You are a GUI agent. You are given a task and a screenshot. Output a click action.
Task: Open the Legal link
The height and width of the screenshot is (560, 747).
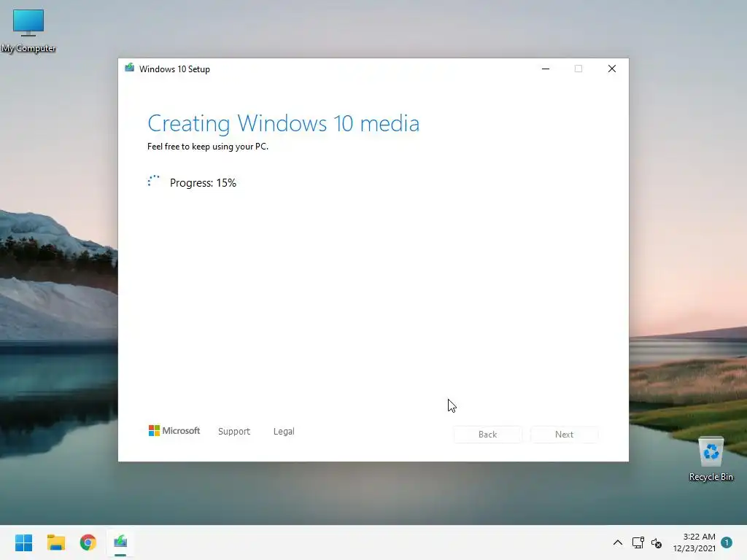click(x=284, y=432)
